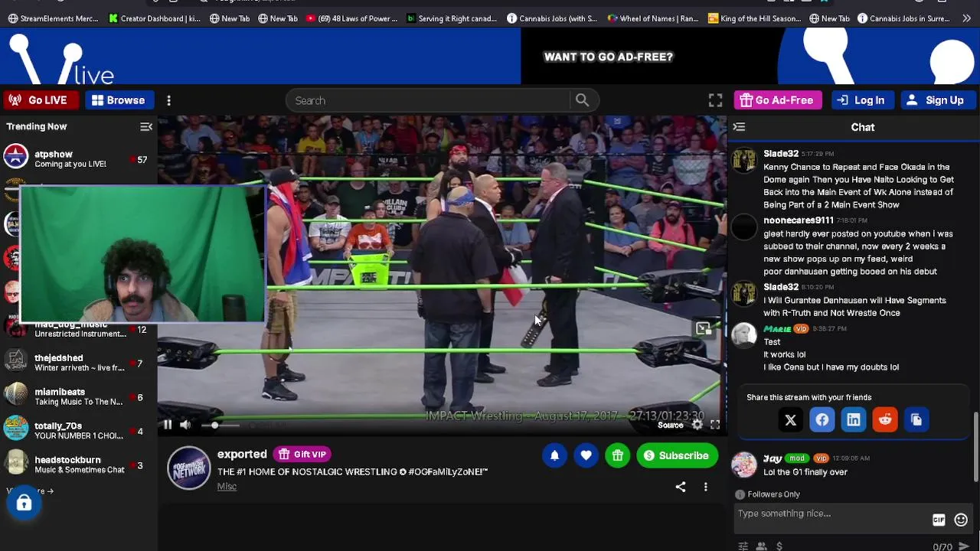Image resolution: width=980 pixels, height=551 pixels.
Task: Collapse the chat panel
Action: [x=739, y=127]
